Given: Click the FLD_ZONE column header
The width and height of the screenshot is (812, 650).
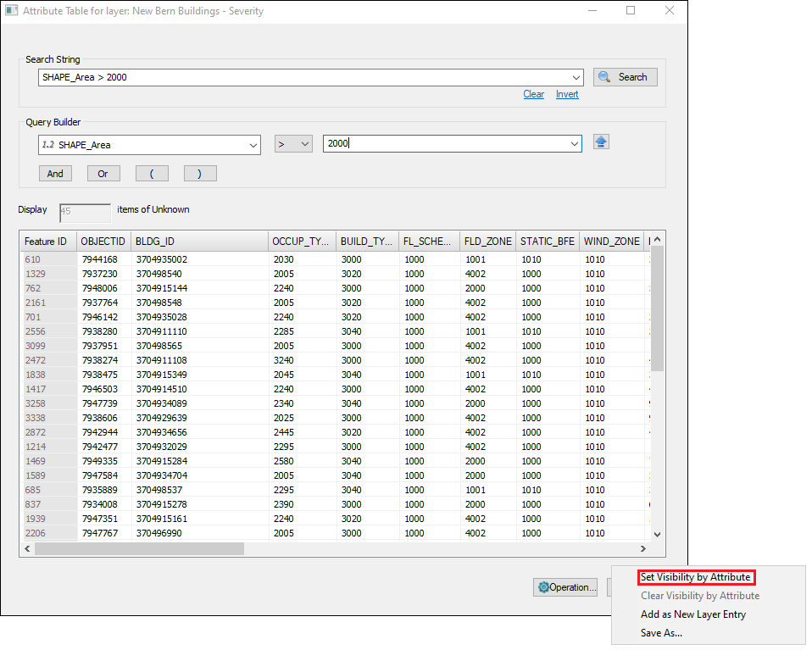Looking at the screenshot, I should pyautogui.click(x=487, y=242).
